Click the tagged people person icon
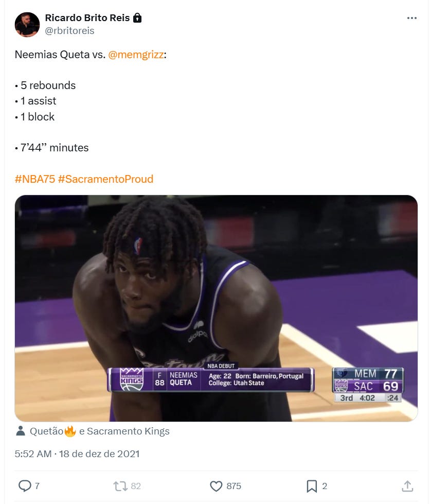The width and height of the screenshot is (431, 504). click(21, 431)
